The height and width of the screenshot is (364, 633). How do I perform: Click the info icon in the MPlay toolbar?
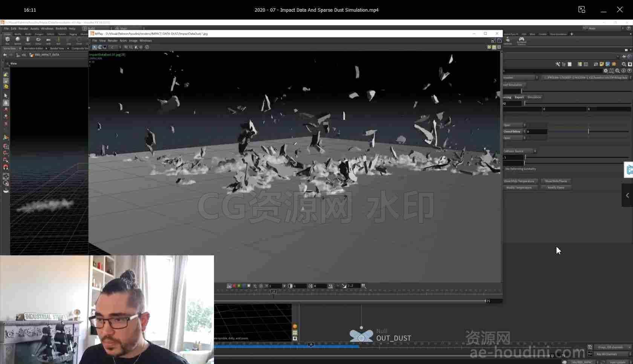(147, 47)
